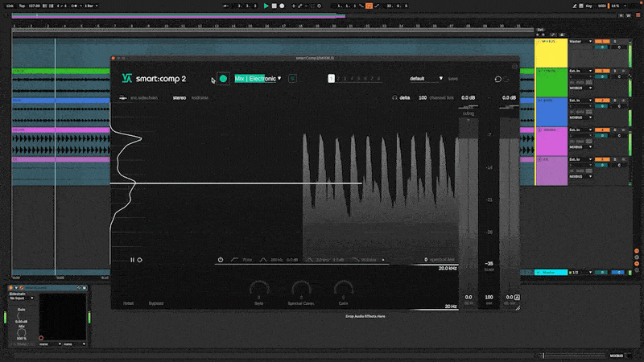Screen dimensions: 644x362
Task: Open the Ext. In dropdown on BASS track
Action: click(x=580, y=101)
